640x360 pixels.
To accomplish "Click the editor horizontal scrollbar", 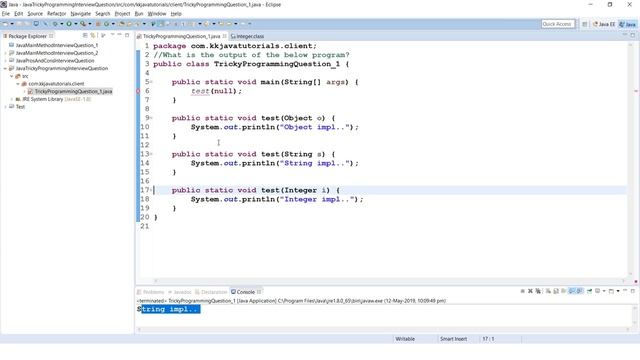I will coord(389,281).
